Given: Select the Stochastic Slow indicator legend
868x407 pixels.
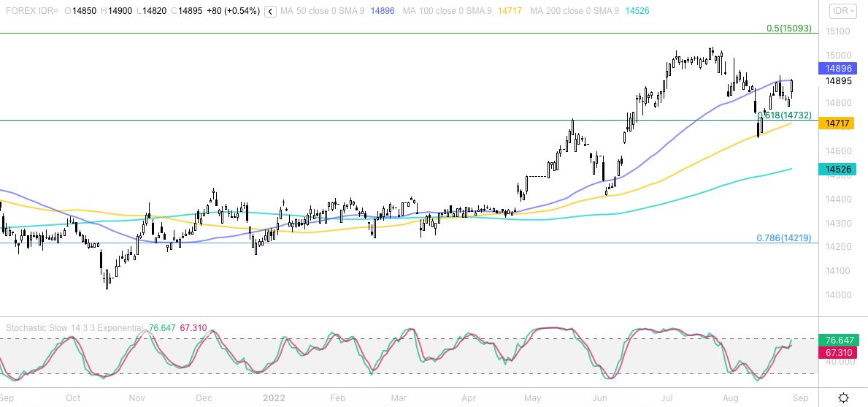Looking at the screenshot, I should click(x=74, y=328).
